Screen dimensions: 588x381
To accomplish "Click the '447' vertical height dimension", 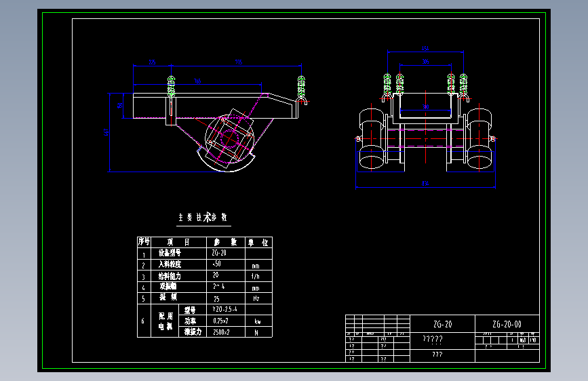I will point(106,132).
